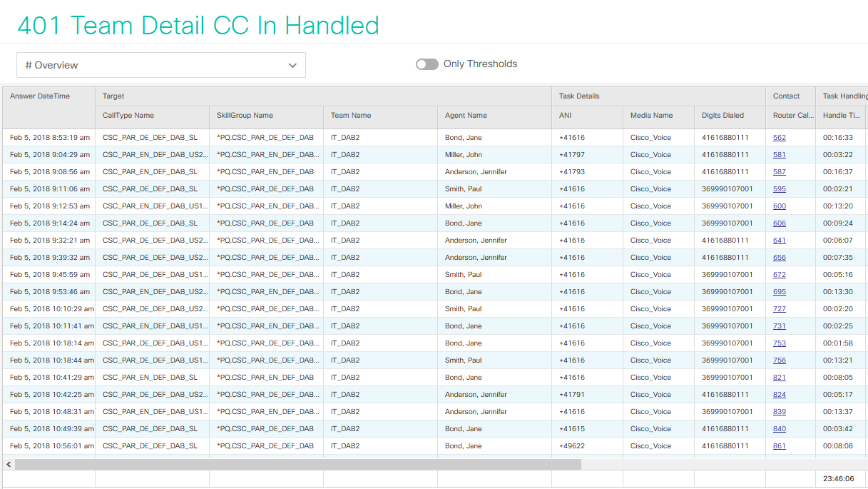The height and width of the screenshot is (489, 868).
Task: Click the Target group header
Action: point(323,96)
